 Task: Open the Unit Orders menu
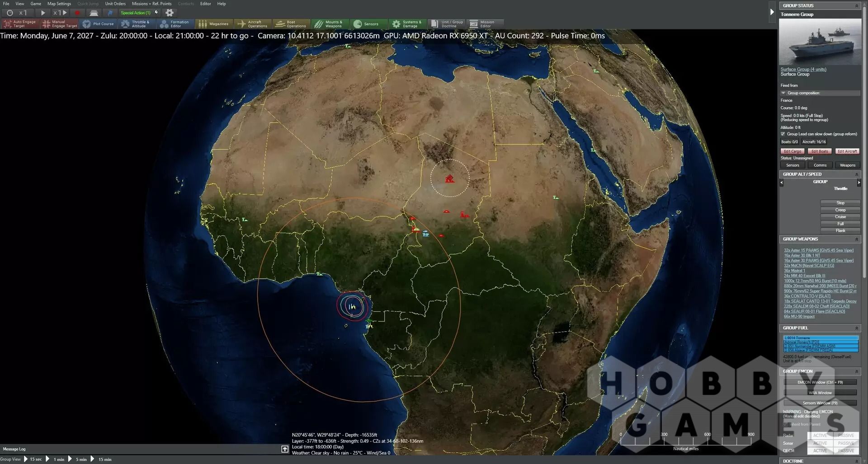pyautogui.click(x=115, y=4)
